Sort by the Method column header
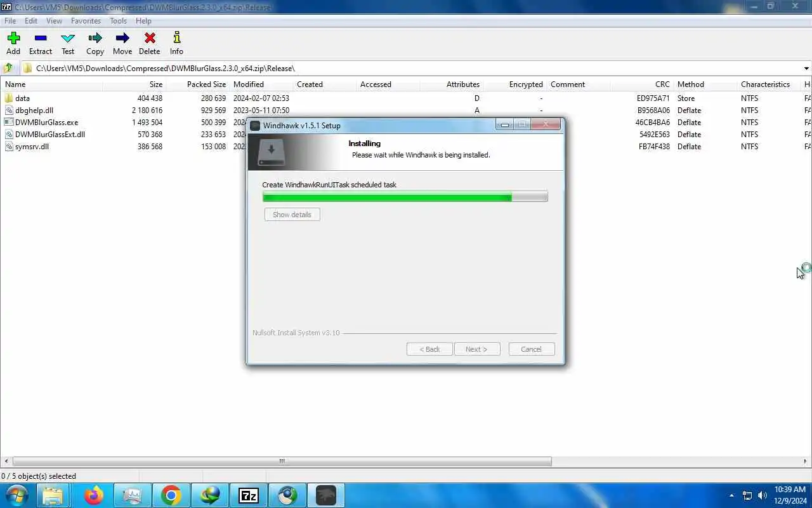The image size is (812, 508). 705,84
